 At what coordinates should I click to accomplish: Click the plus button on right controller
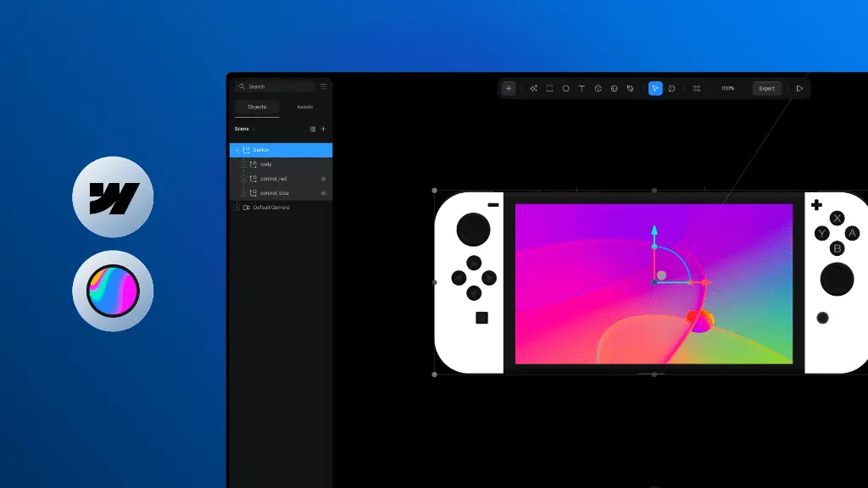(x=816, y=205)
